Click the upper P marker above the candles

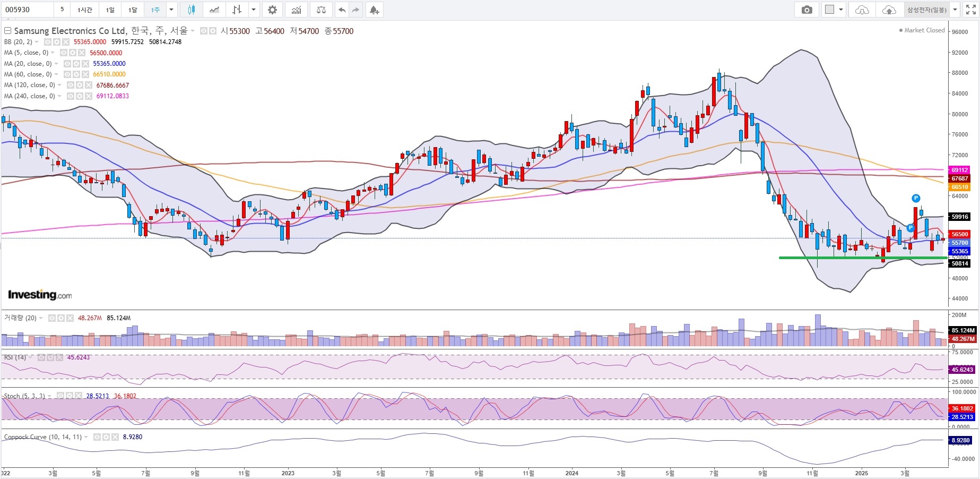916,199
